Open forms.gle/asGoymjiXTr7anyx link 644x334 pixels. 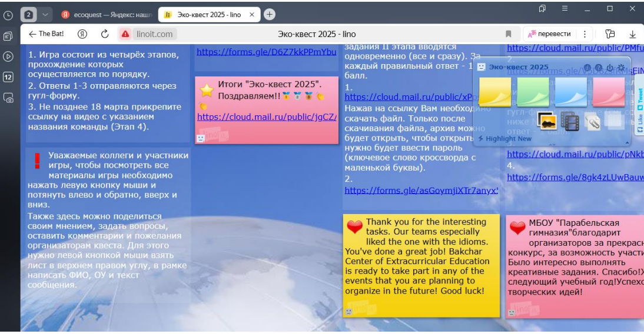point(421,191)
